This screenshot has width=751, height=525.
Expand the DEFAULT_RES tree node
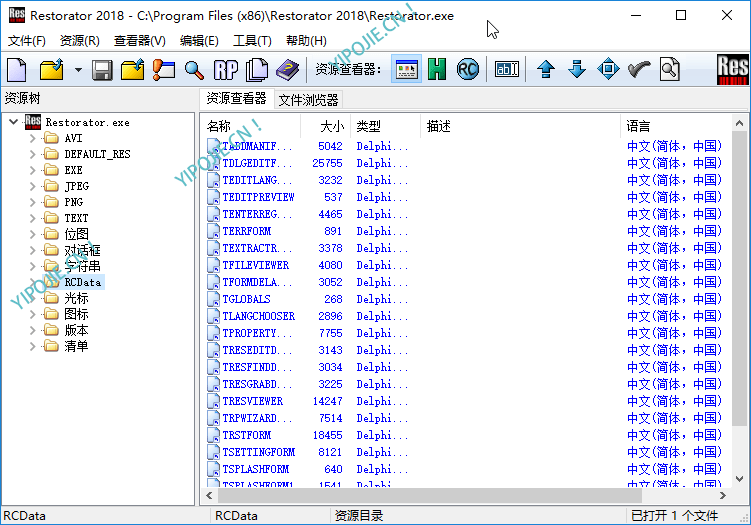click(33, 154)
